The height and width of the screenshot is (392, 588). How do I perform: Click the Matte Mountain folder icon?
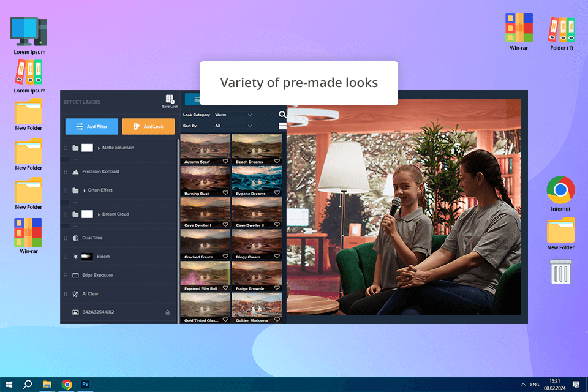75,148
